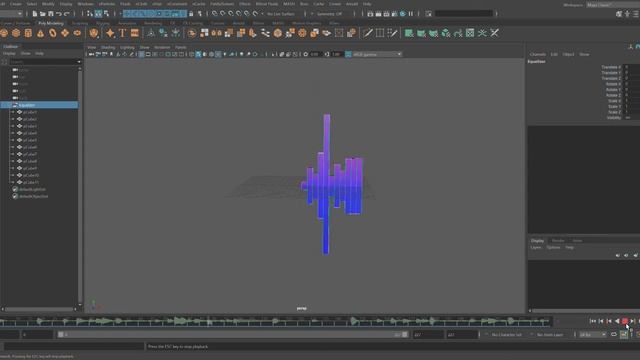Switch to the Poly Modeling shelf tab
Viewport: 640px width, 360px height.
(x=51, y=23)
